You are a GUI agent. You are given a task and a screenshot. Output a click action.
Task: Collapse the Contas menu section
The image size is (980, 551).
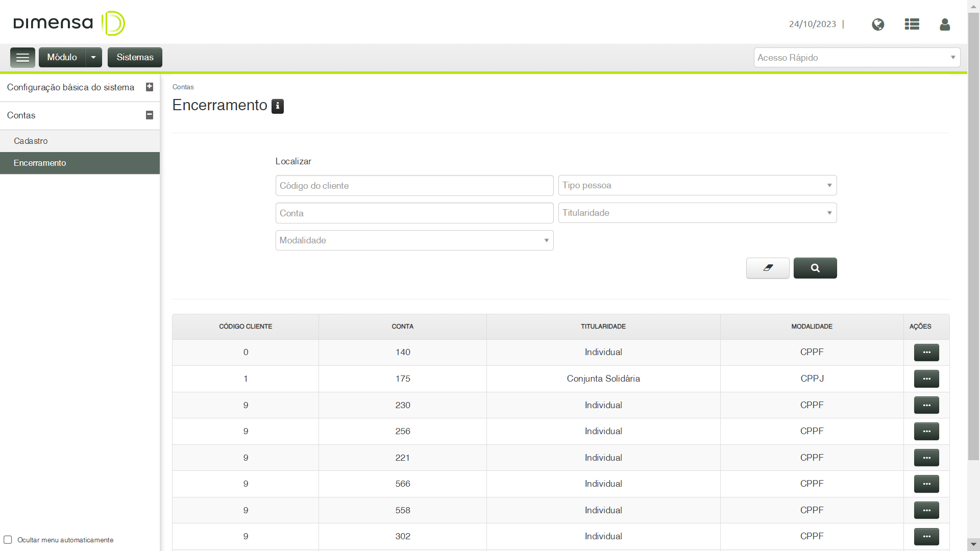tap(150, 115)
